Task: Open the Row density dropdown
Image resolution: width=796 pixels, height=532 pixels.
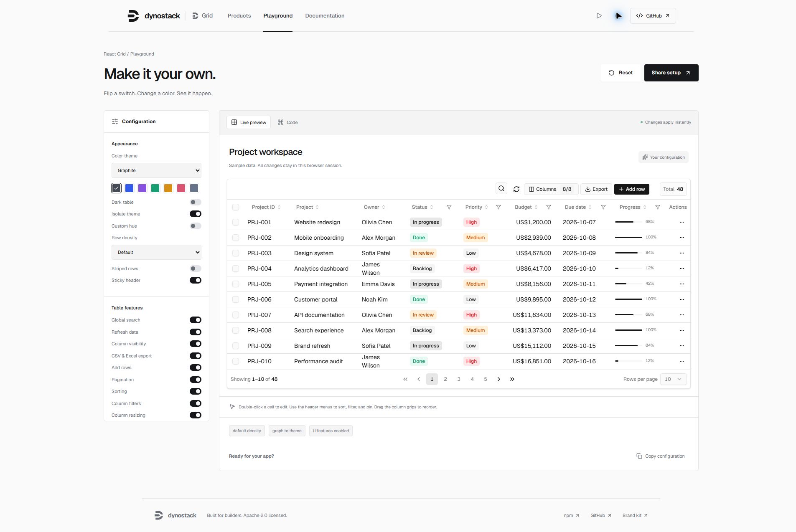Action: [x=156, y=252]
